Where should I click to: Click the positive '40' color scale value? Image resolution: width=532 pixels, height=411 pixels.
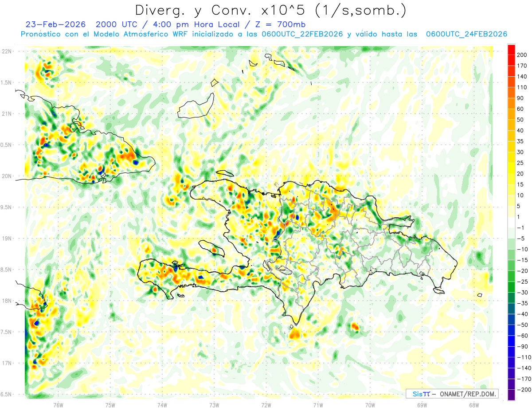pyautogui.click(x=520, y=131)
